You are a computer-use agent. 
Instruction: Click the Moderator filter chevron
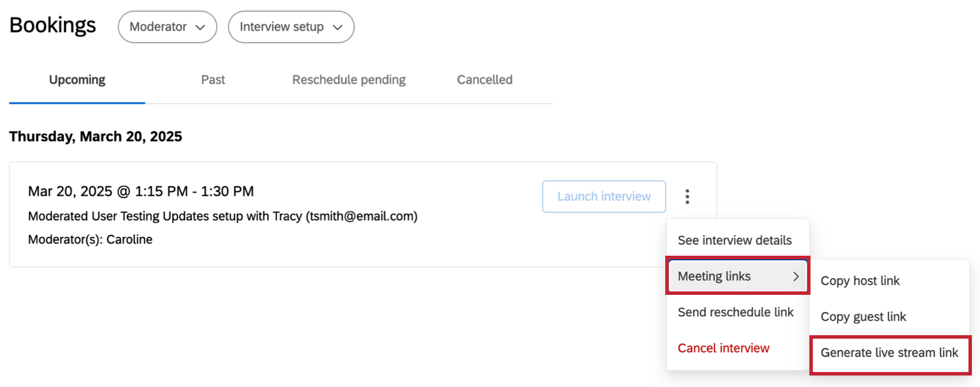click(x=201, y=26)
